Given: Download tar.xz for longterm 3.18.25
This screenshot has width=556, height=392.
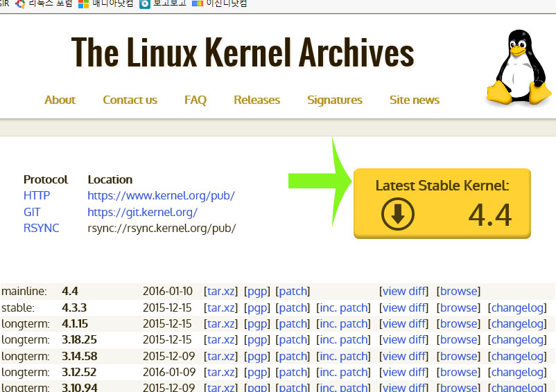Looking at the screenshot, I should coord(220,339).
